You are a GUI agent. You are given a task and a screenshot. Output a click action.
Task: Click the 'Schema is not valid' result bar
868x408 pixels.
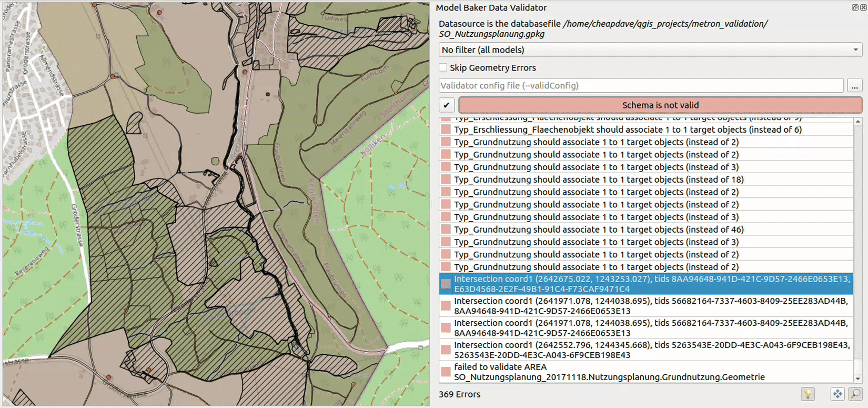coord(660,105)
